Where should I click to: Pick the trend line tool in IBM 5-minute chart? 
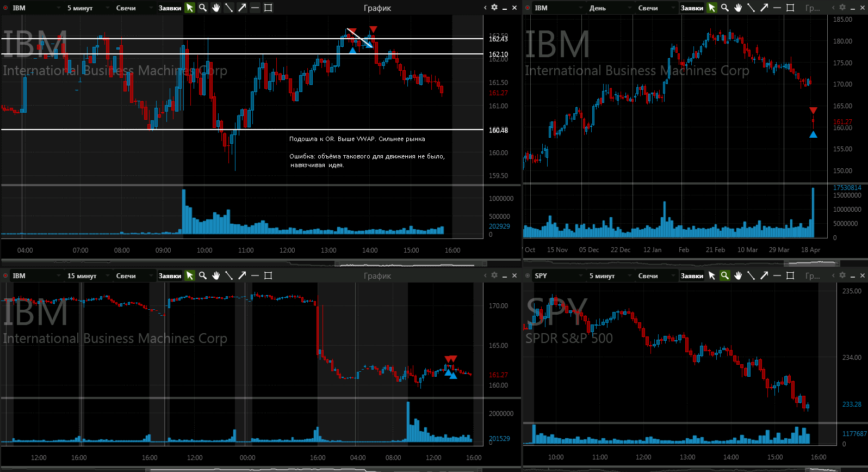point(229,8)
